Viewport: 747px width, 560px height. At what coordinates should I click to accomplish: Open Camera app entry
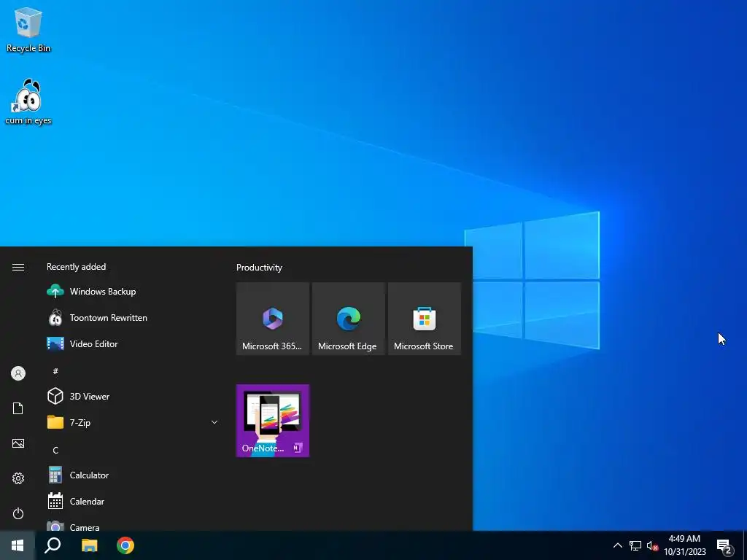(133, 525)
